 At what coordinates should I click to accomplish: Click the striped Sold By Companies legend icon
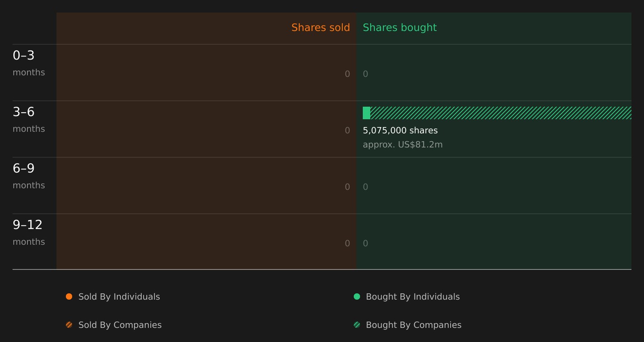tap(69, 325)
